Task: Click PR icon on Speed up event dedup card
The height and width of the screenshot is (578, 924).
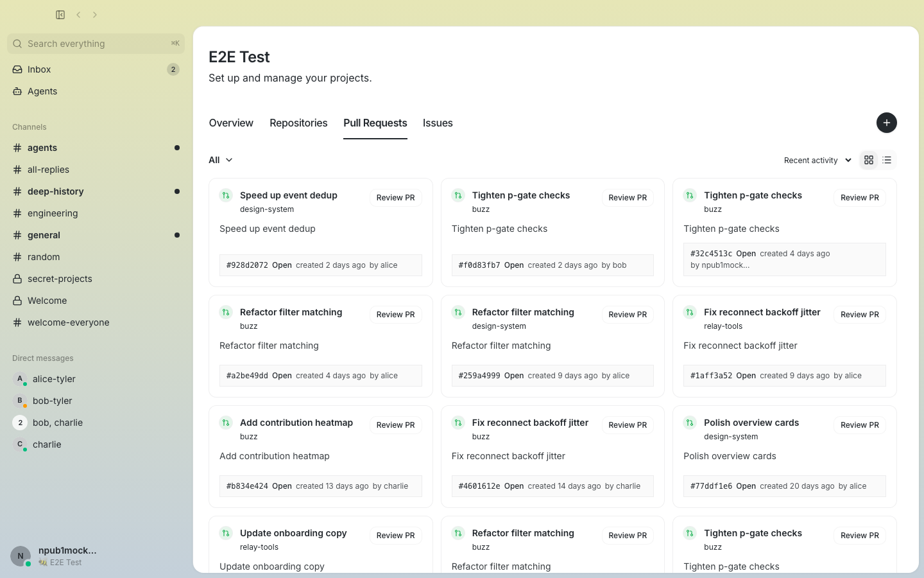Action: pyautogui.click(x=226, y=195)
